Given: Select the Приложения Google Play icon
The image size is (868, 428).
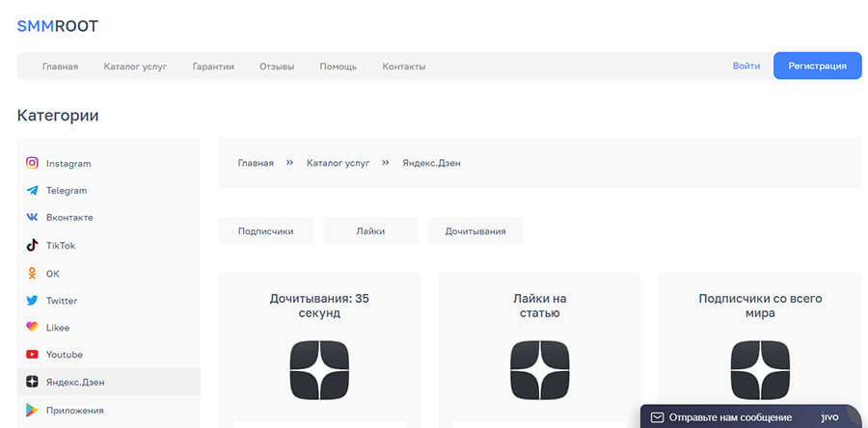Looking at the screenshot, I should [32, 410].
